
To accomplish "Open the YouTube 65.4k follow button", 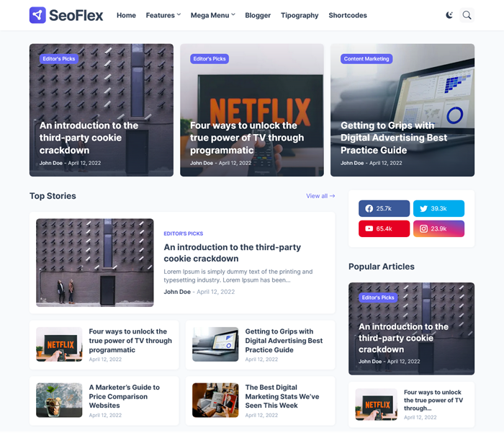I will pyautogui.click(x=384, y=228).
